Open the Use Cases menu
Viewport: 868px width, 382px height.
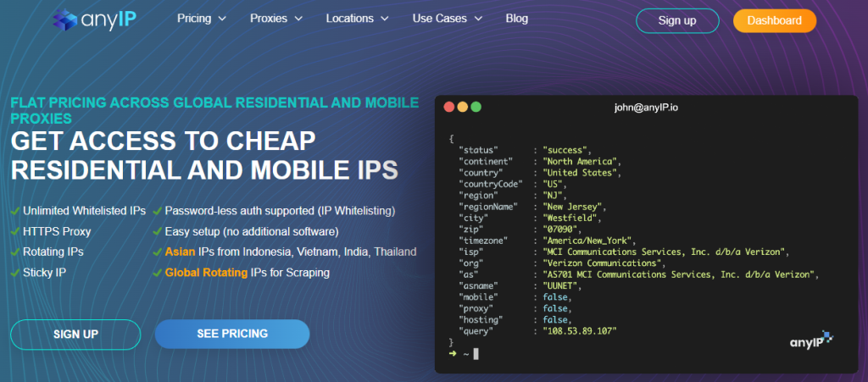pos(447,19)
